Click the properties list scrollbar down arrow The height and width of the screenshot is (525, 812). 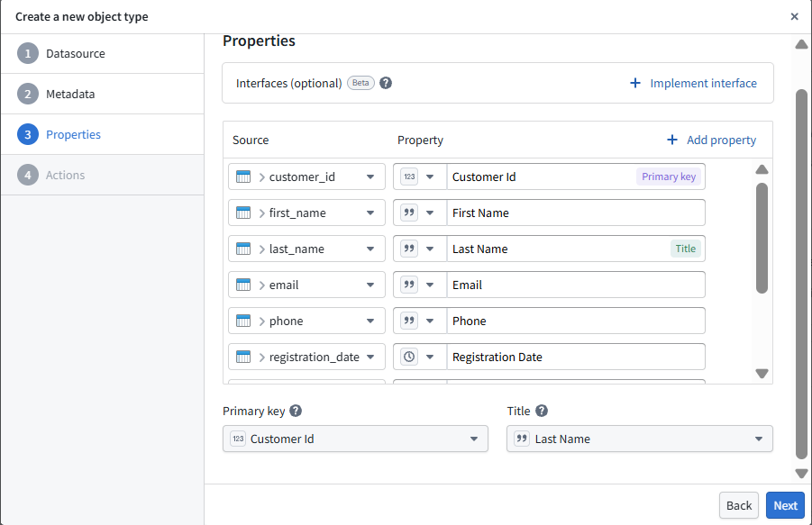pos(762,373)
